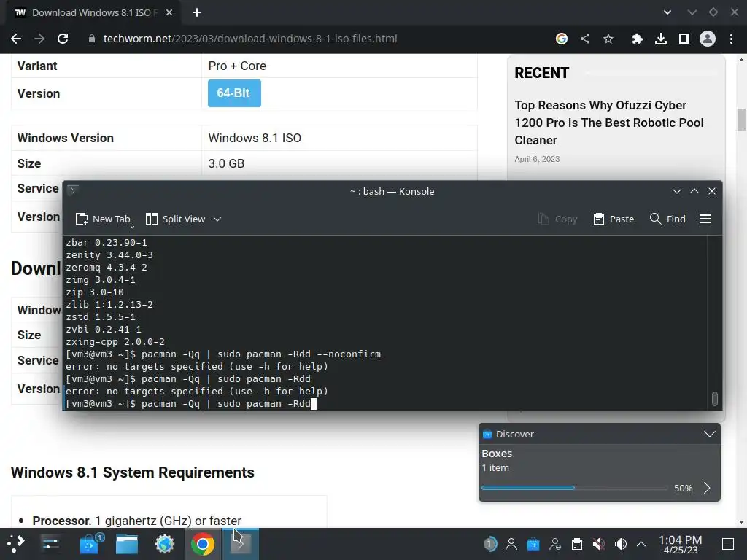Open KDE application launcher in taskbar
This screenshot has width=747, height=560.
pyautogui.click(x=15, y=544)
